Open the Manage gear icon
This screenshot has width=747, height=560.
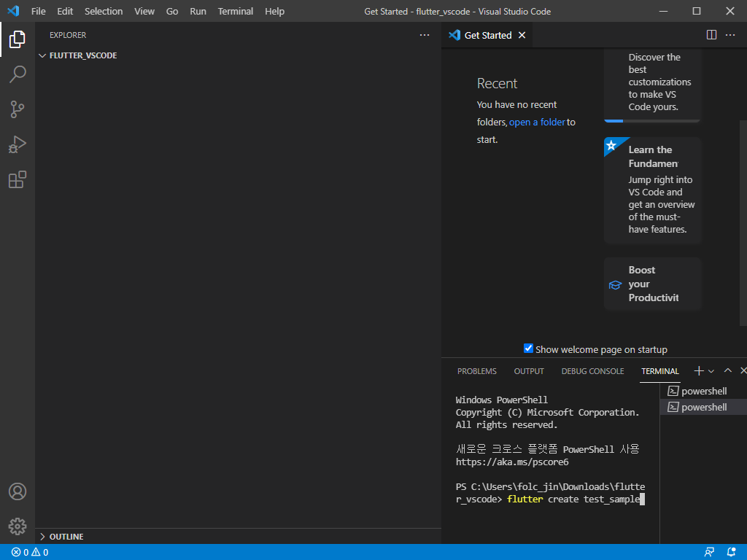18,526
